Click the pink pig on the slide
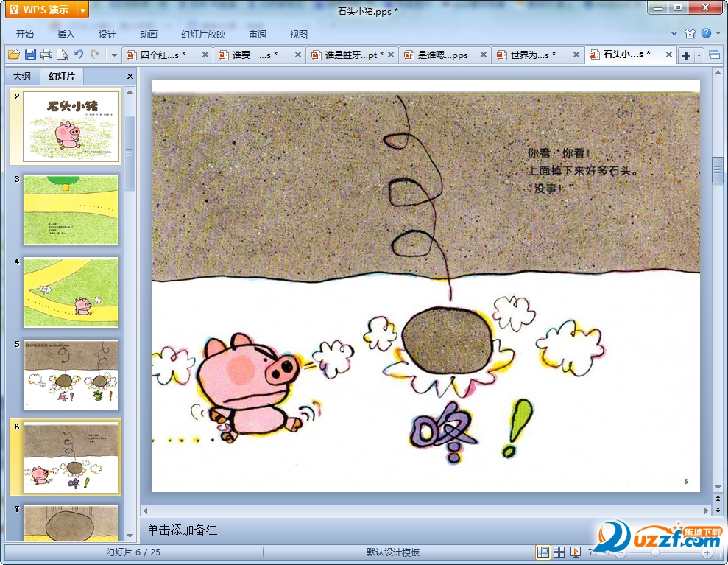 [x=248, y=388]
